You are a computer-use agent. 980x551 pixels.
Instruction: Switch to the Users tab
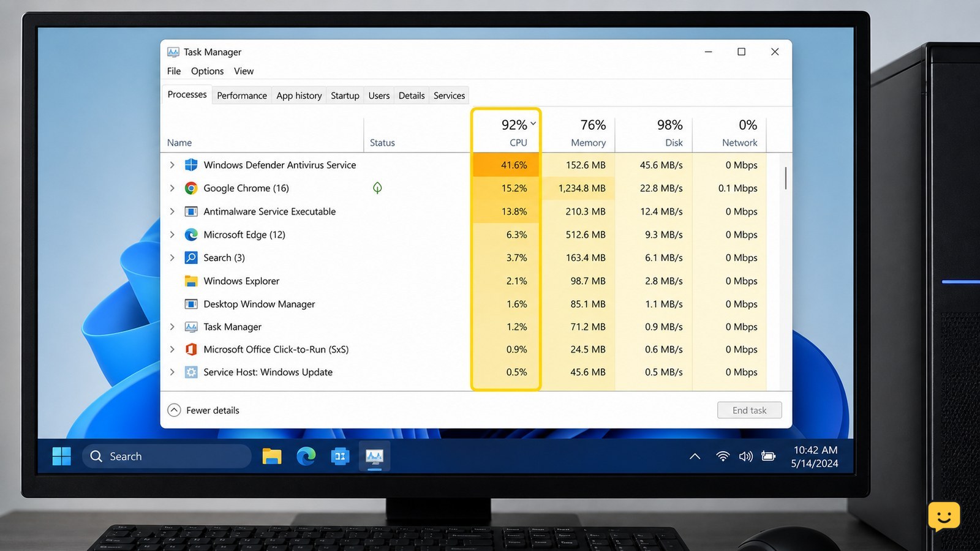tap(379, 96)
